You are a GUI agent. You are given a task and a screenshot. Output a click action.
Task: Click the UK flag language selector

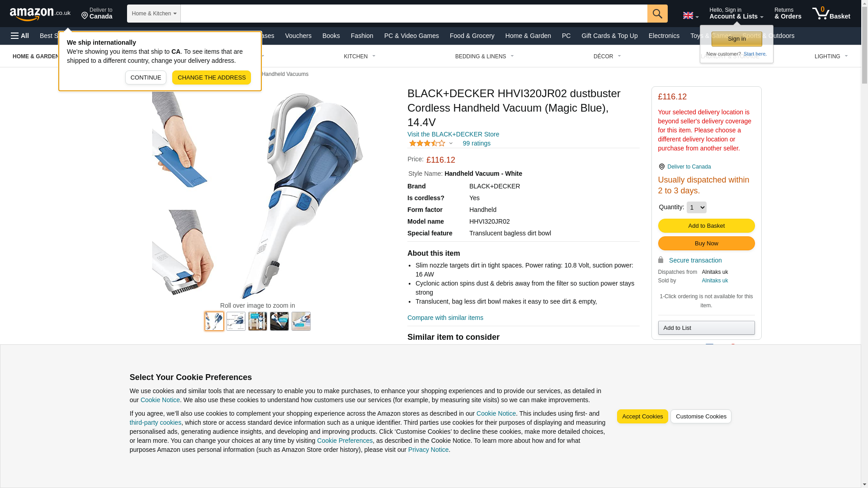[x=690, y=15]
